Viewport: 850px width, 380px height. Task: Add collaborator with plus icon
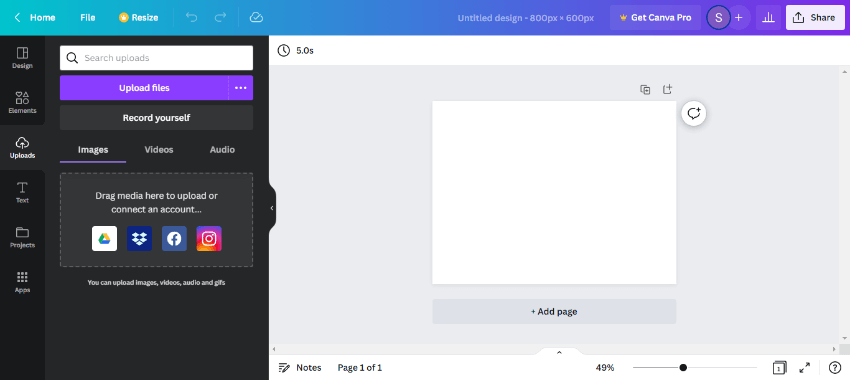738,17
